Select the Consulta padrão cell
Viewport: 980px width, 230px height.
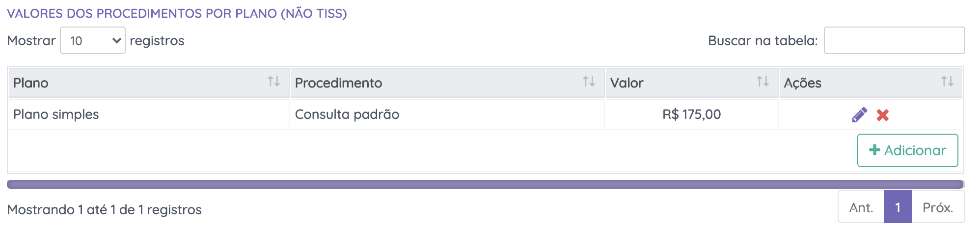pyautogui.click(x=347, y=115)
